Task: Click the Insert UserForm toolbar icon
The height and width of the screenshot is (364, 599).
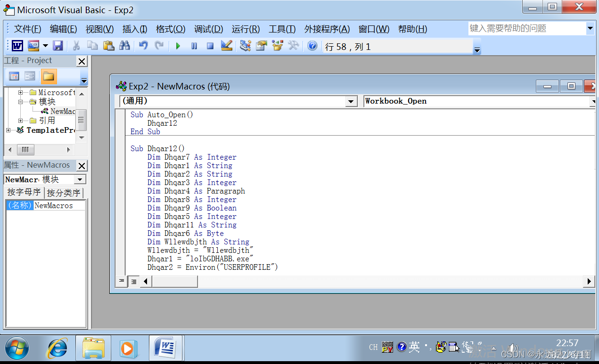Action: [33, 46]
